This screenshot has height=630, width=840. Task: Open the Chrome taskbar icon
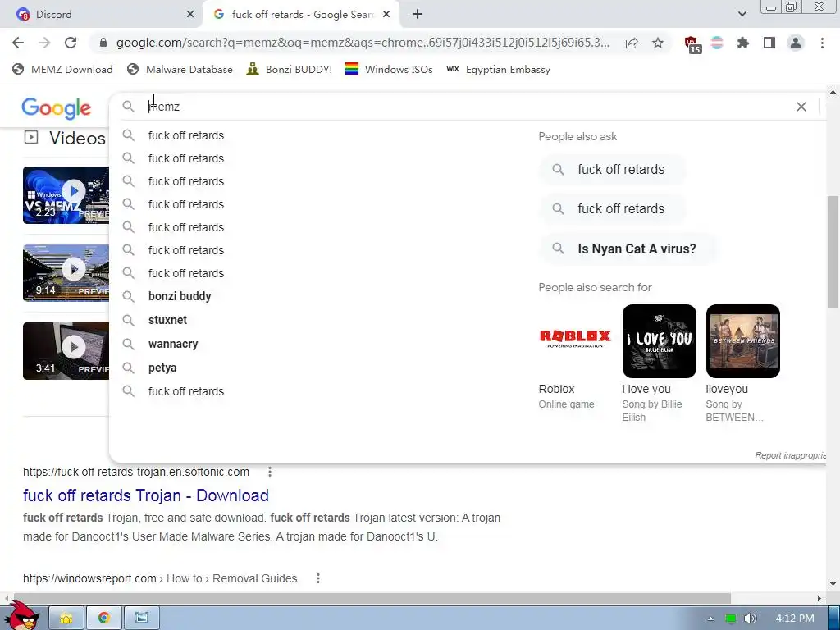click(x=104, y=619)
